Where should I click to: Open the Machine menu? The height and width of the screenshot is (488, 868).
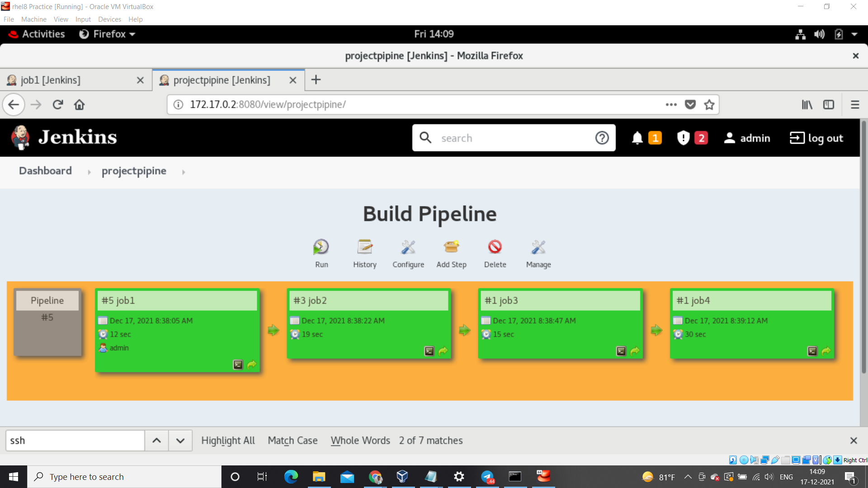click(x=33, y=19)
